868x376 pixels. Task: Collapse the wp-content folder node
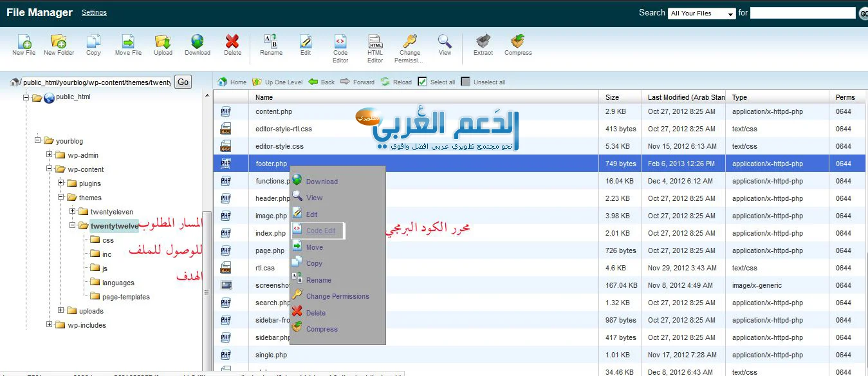tap(50, 169)
